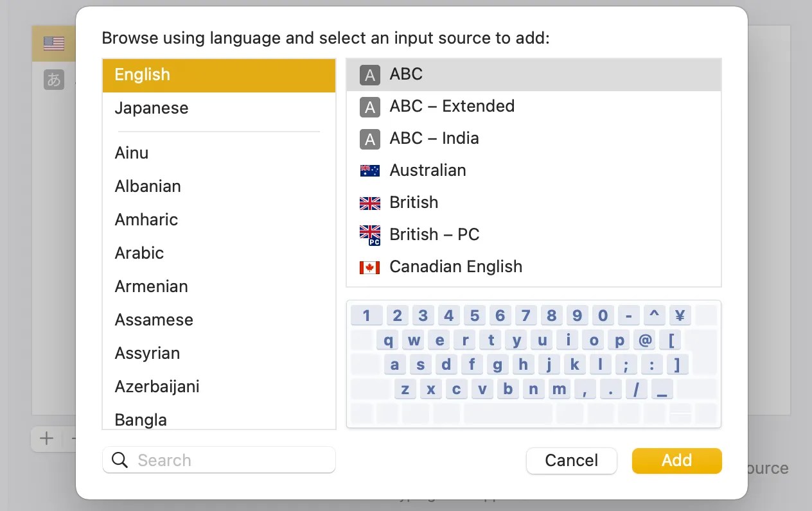812x511 pixels.
Task: Click the "A" icon beside ABC – Extended
Action: [369, 107]
